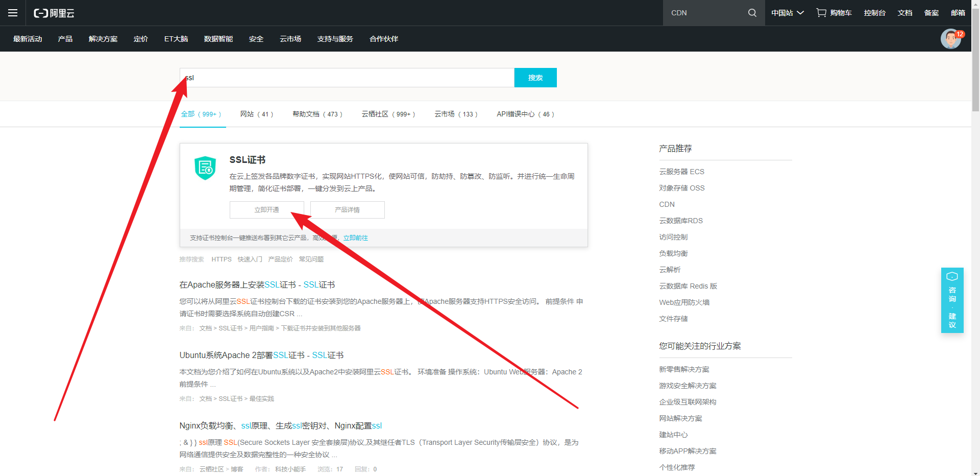Open result 在Apache服务器上安装SSL证书
The height and width of the screenshot is (476, 980).
(x=257, y=285)
